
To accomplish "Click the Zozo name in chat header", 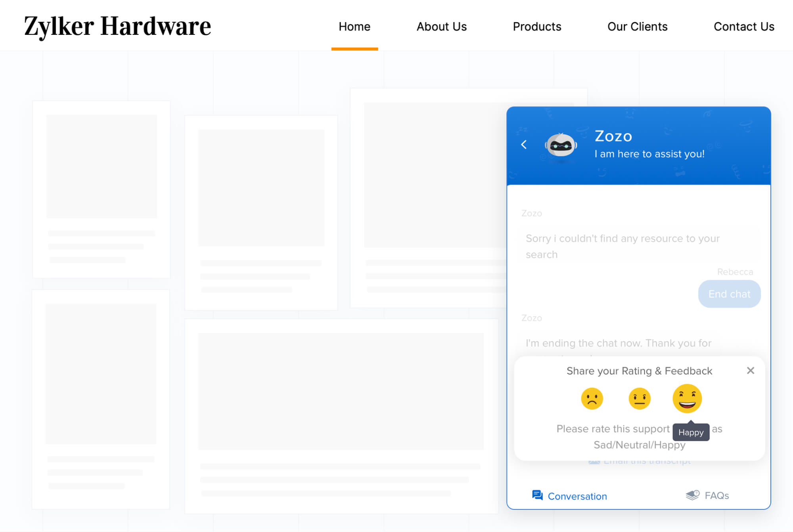I will pyautogui.click(x=613, y=136).
